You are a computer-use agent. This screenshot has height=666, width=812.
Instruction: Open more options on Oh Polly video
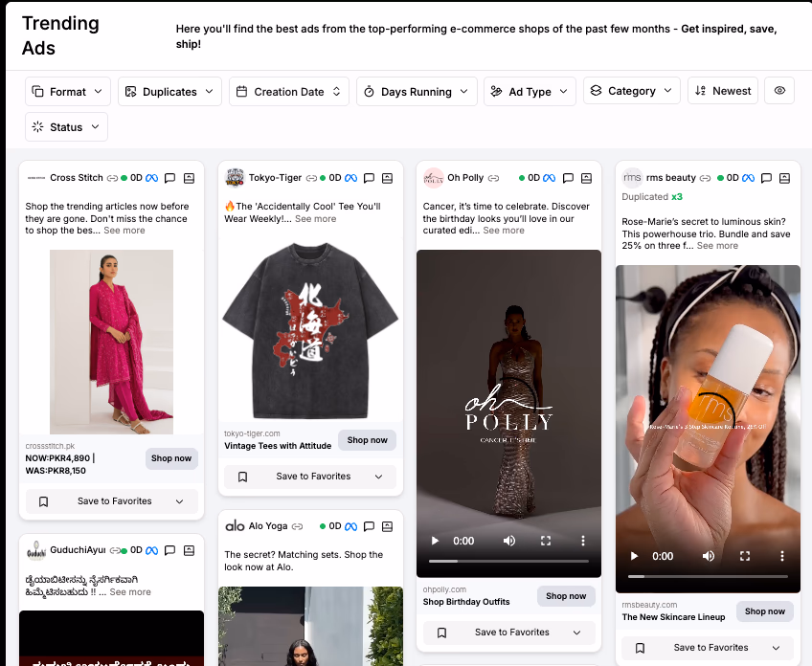[x=583, y=541]
